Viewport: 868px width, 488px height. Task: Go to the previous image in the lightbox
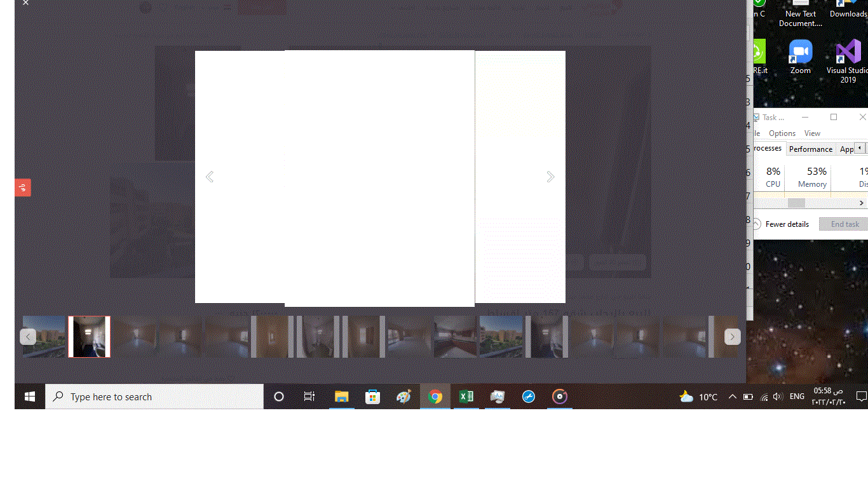point(210,177)
